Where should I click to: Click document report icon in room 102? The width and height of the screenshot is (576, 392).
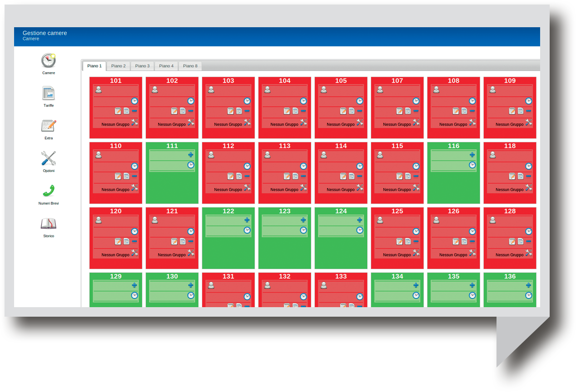click(x=183, y=111)
